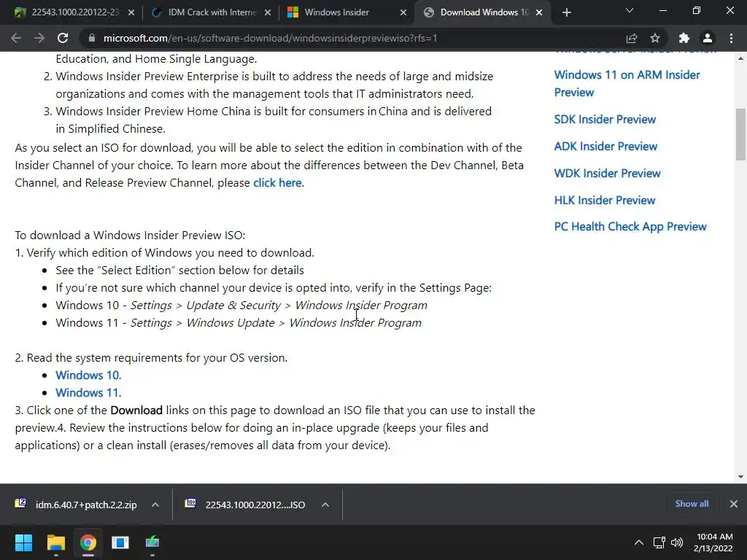Open volume control tray icon

coord(677,542)
